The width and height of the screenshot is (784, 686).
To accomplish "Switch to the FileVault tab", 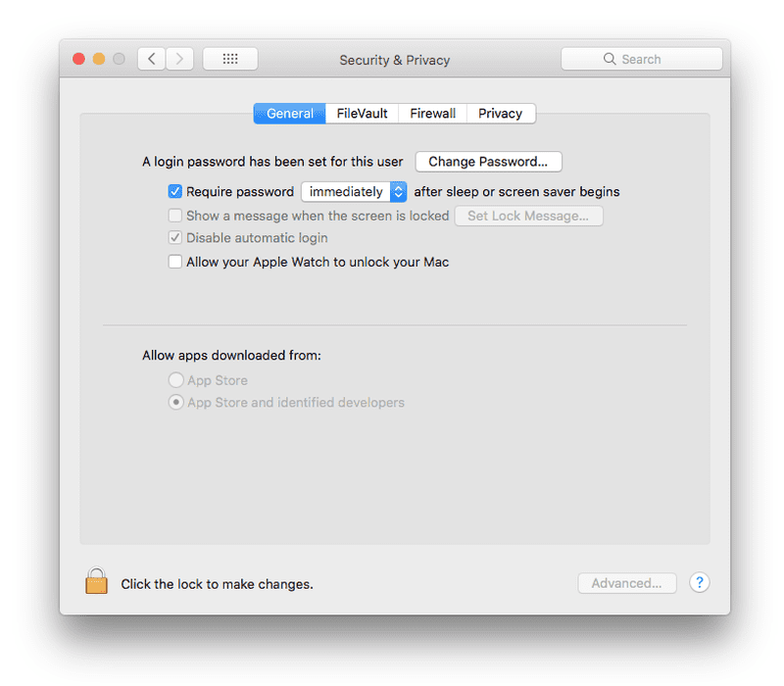I will tap(362, 113).
